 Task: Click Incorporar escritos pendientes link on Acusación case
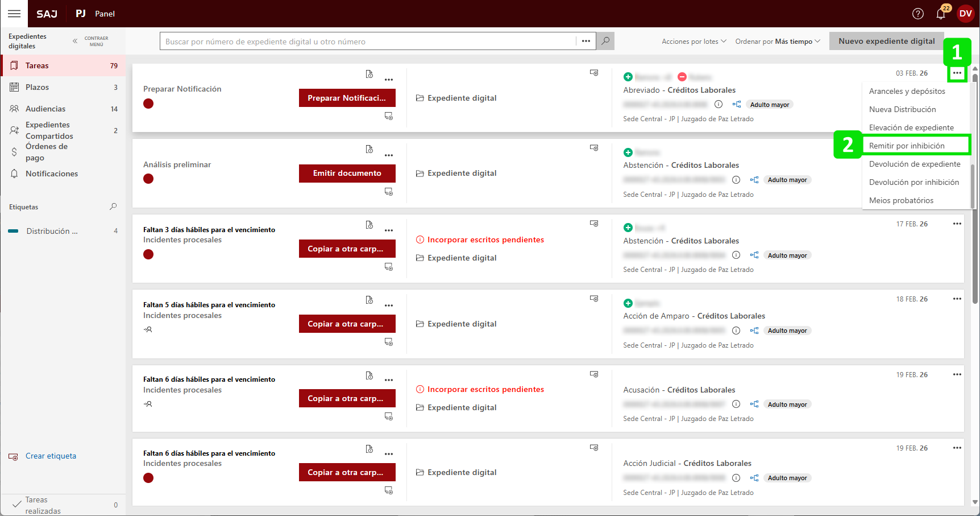click(485, 389)
